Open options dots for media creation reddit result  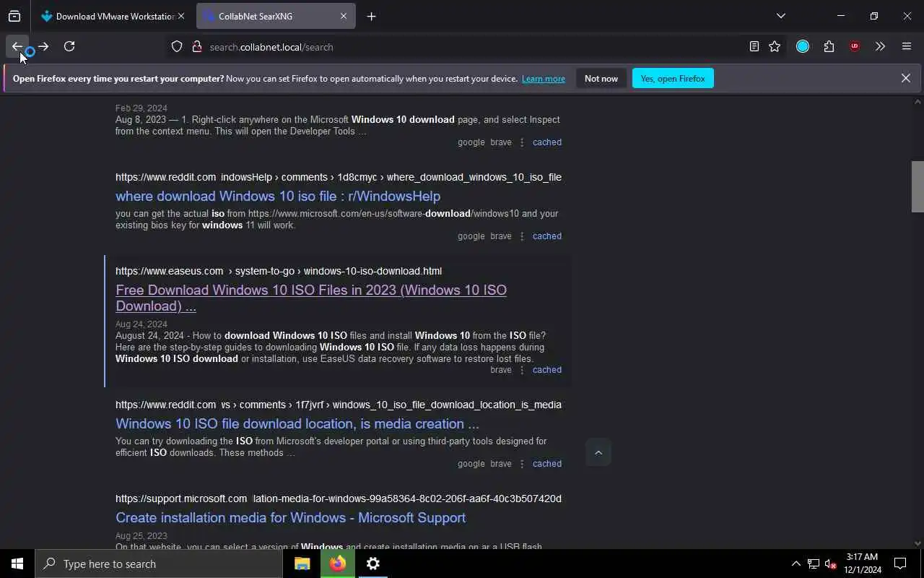[x=522, y=464]
